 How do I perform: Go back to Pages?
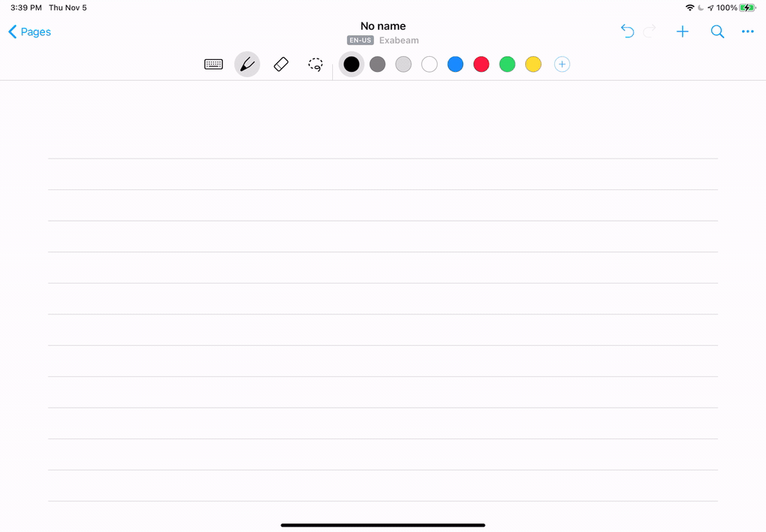pos(30,31)
